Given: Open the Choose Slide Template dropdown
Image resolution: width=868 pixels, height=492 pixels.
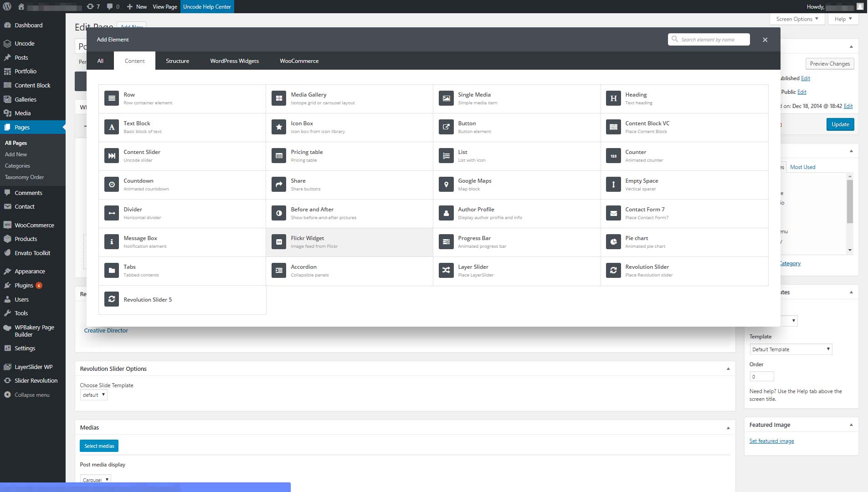Looking at the screenshot, I should click(93, 395).
